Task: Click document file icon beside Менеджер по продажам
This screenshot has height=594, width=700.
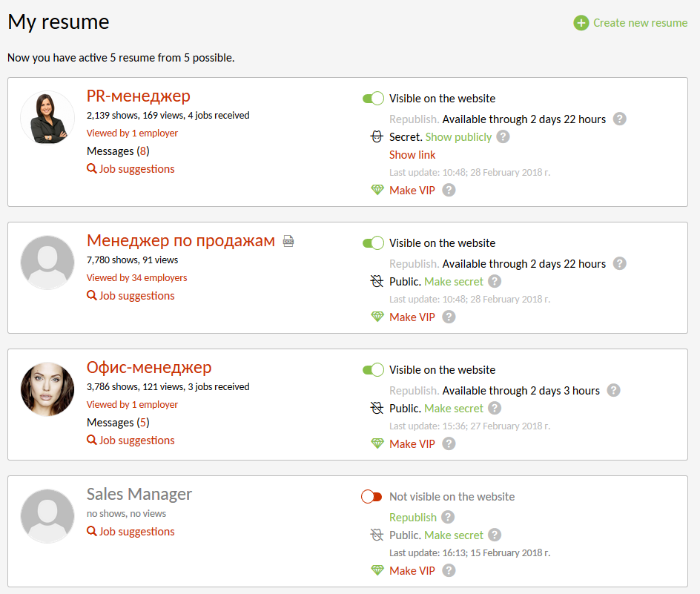Action: pos(288,241)
